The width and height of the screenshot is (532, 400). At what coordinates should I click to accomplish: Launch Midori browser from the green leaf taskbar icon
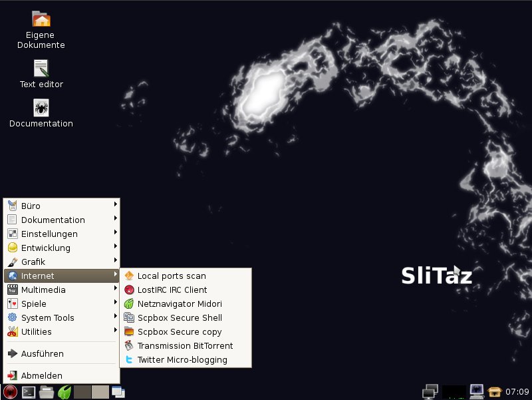pos(65,392)
